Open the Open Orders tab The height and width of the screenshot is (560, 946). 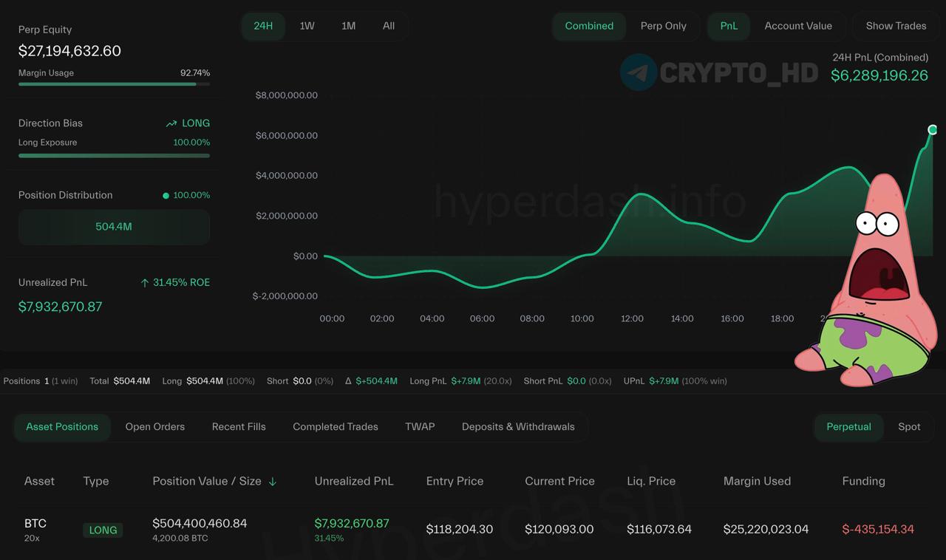click(x=155, y=427)
